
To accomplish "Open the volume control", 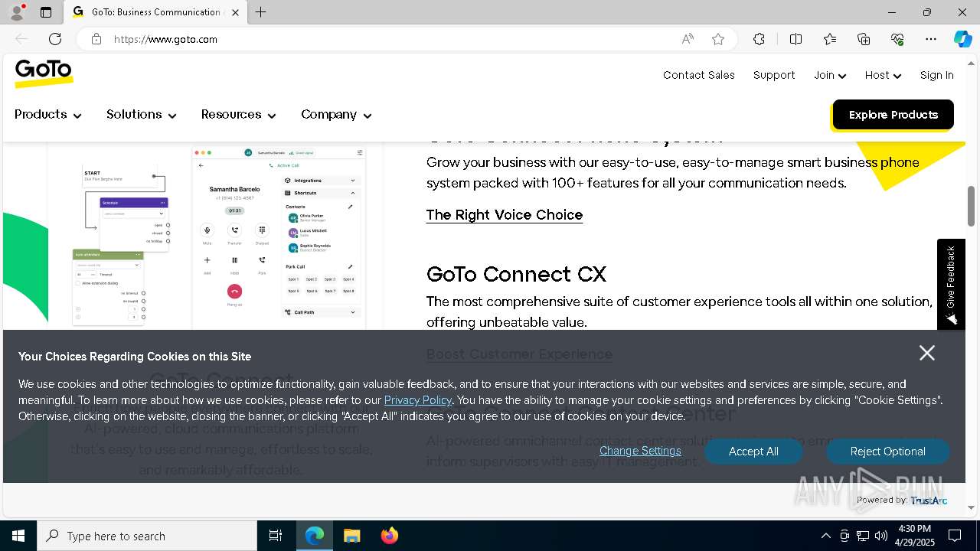I will coord(881,536).
